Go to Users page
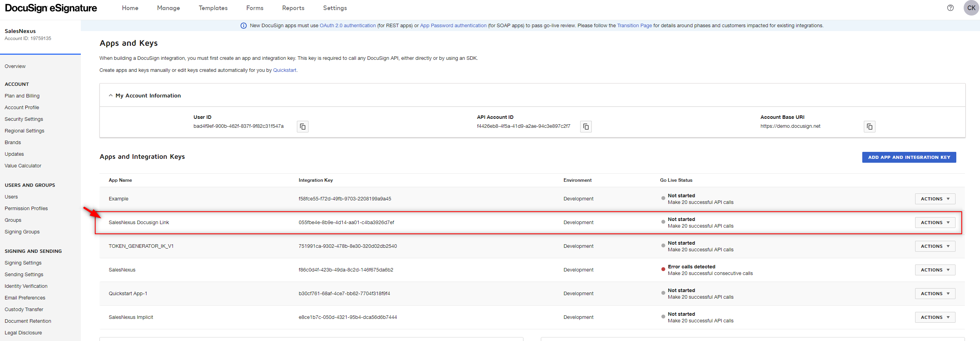980x341 pixels. (x=11, y=197)
